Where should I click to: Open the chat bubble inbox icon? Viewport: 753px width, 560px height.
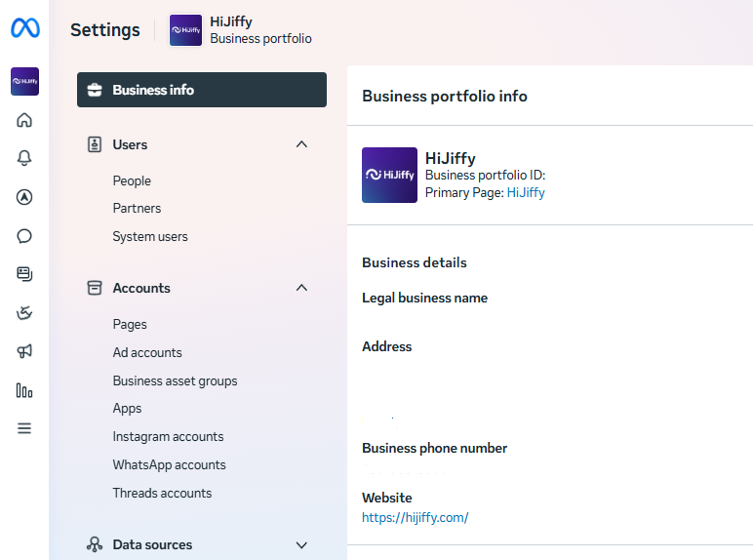[24, 236]
